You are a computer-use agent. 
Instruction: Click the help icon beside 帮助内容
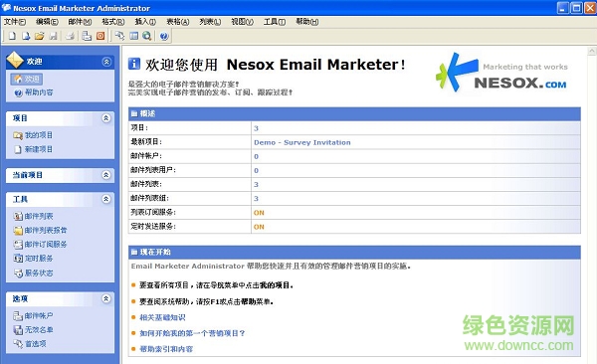(18, 92)
